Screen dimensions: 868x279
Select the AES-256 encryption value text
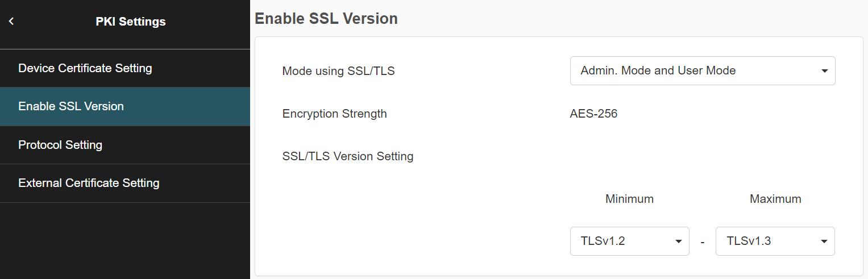pyautogui.click(x=593, y=114)
